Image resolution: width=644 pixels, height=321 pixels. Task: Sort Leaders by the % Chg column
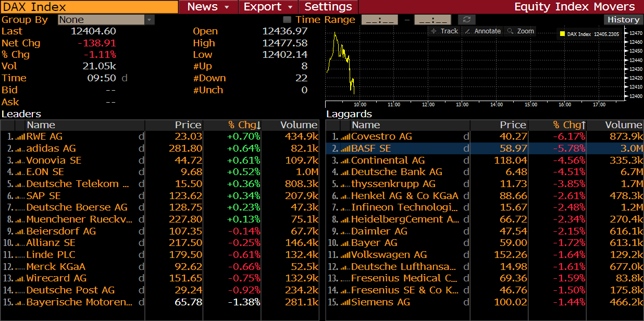244,125
